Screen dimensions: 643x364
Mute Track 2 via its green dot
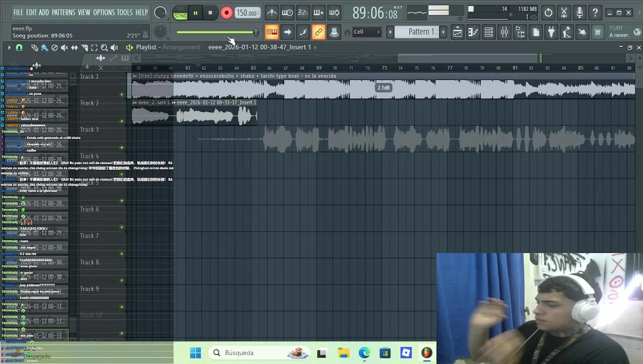point(121,121)
